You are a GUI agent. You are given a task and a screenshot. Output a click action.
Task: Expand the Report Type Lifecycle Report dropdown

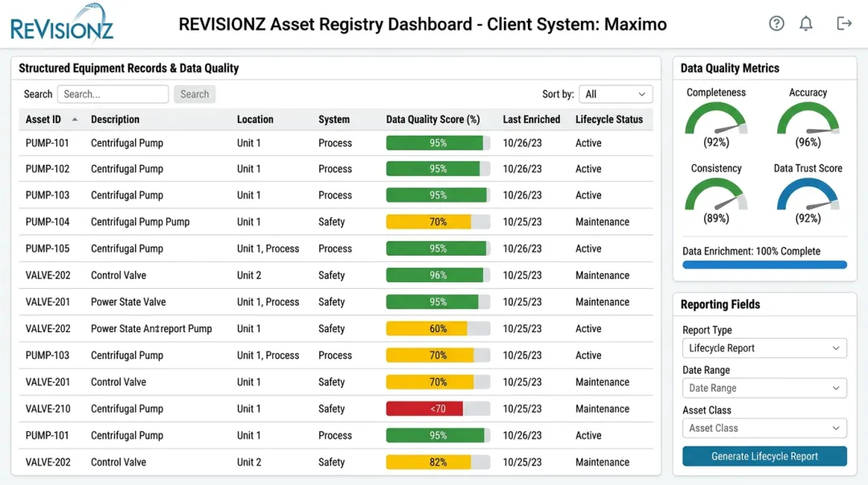[764, 348]
